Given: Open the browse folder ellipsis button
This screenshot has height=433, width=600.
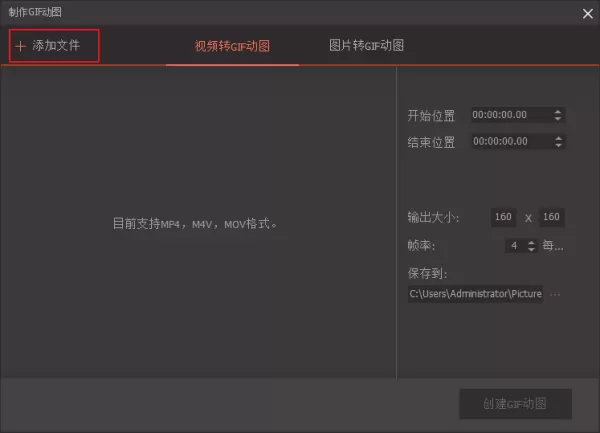Looking at the screenshot, I should click(555, 295).
